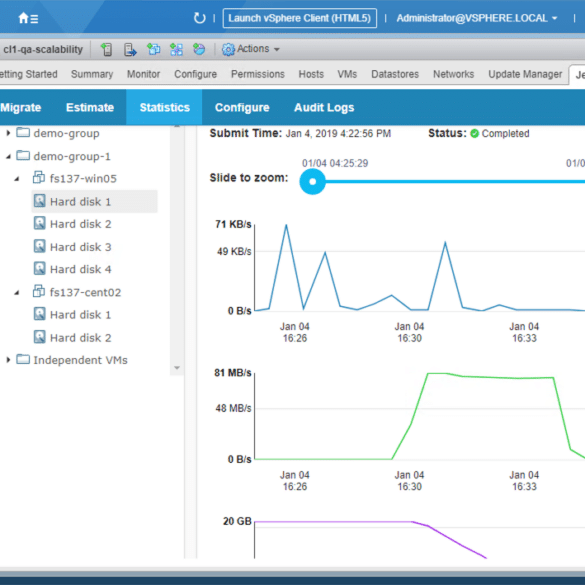Collapse the fs137-cent02 VM node
585x585 pixels.
point(17,292)
